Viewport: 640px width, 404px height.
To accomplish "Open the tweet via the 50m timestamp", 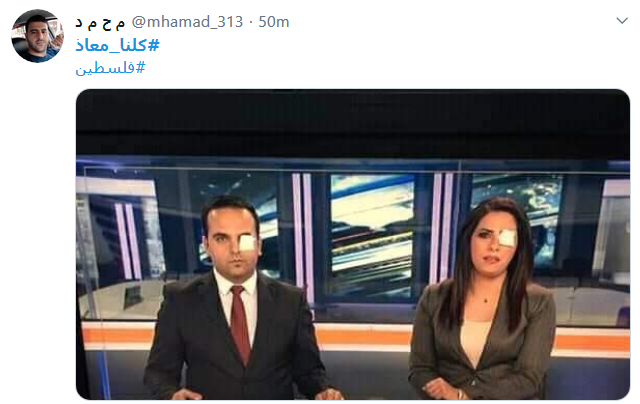I will point(274,22).
